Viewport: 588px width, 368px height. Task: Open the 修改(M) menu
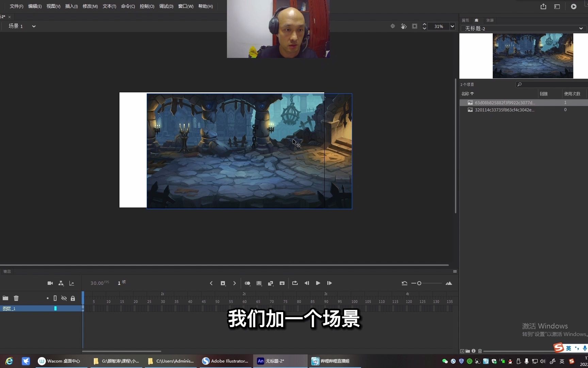(x=90, y=6)
